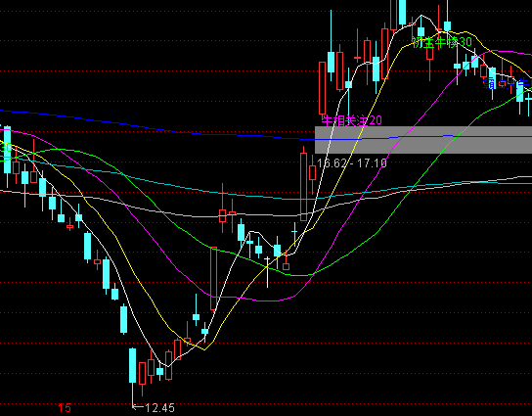The width and height of the screenshot is (532, 416).
Task: Click the small red candlestick right of the white doji
Action: [286, 265]
